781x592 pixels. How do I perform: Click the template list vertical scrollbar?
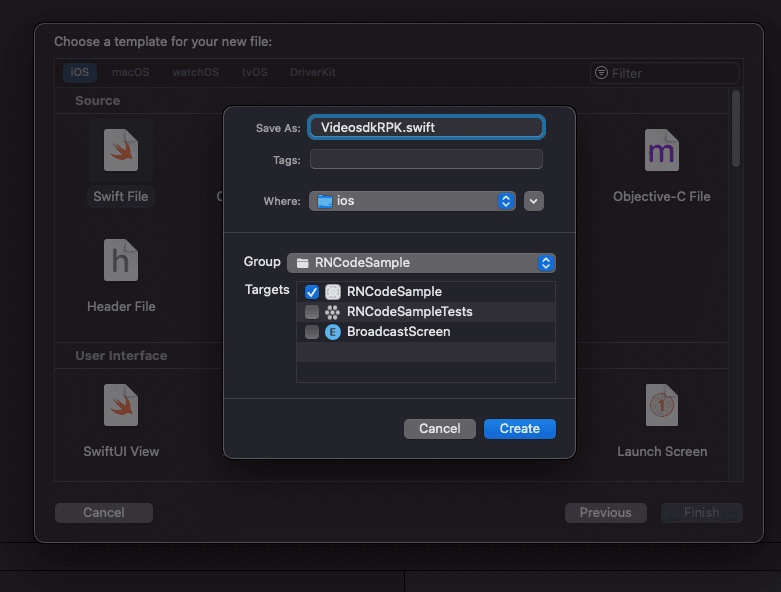pos(736,128)
